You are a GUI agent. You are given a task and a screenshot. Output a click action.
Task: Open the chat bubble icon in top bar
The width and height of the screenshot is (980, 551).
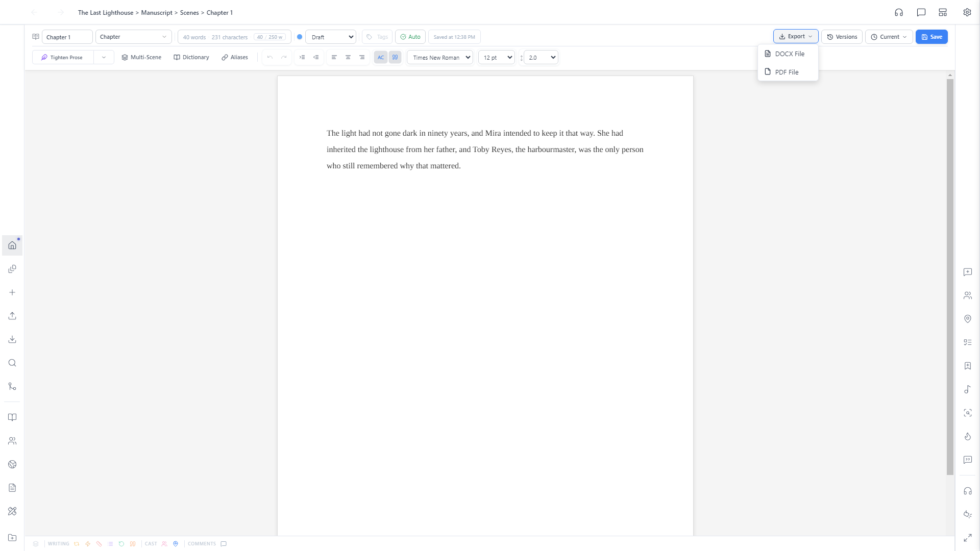(x=921, y=12)
